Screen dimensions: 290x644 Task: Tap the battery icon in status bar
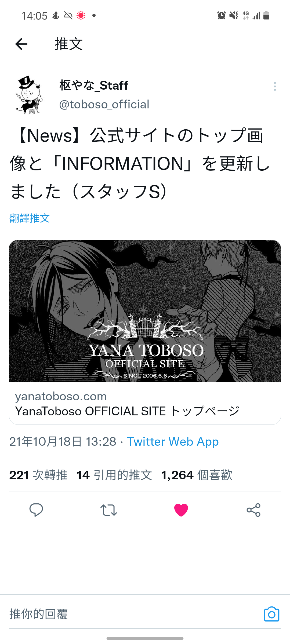tap(266, 16)
